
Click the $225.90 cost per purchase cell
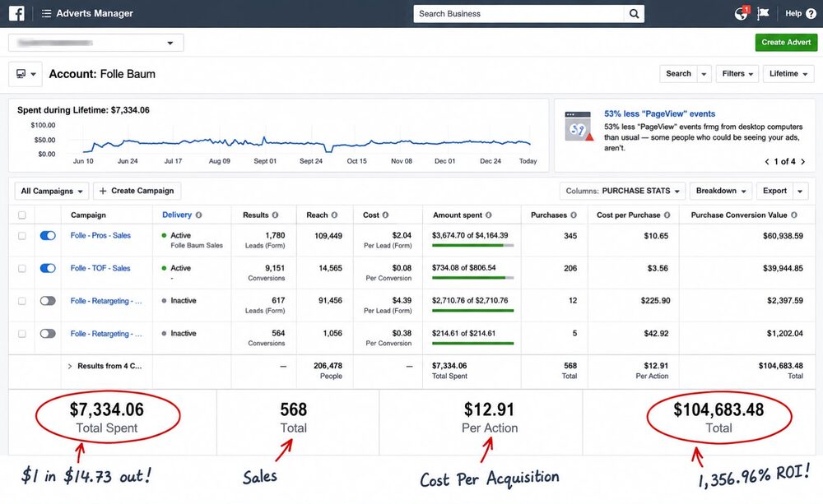pos(655,301)
